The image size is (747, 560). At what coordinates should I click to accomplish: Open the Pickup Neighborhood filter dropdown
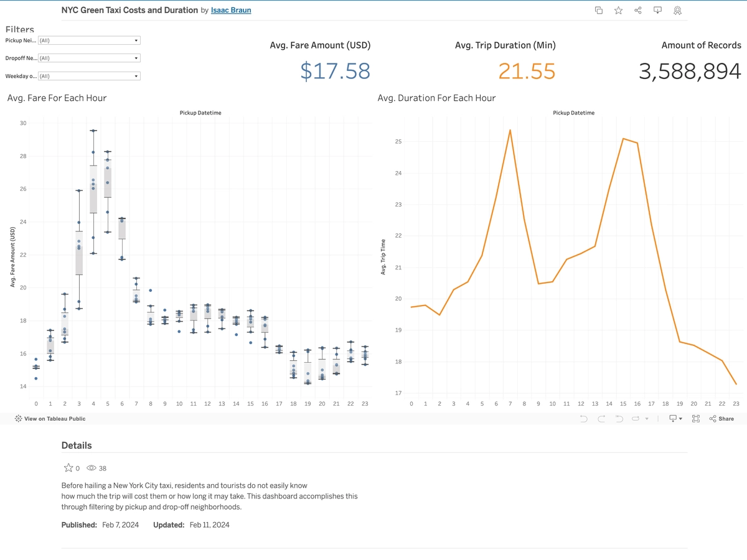(89, 40)
